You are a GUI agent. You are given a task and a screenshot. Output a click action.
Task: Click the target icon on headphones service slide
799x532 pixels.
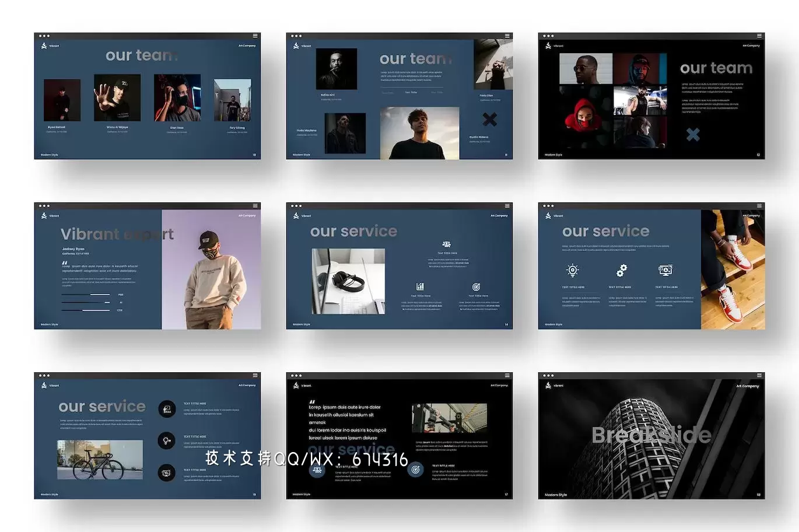click(x=476, y=286)
